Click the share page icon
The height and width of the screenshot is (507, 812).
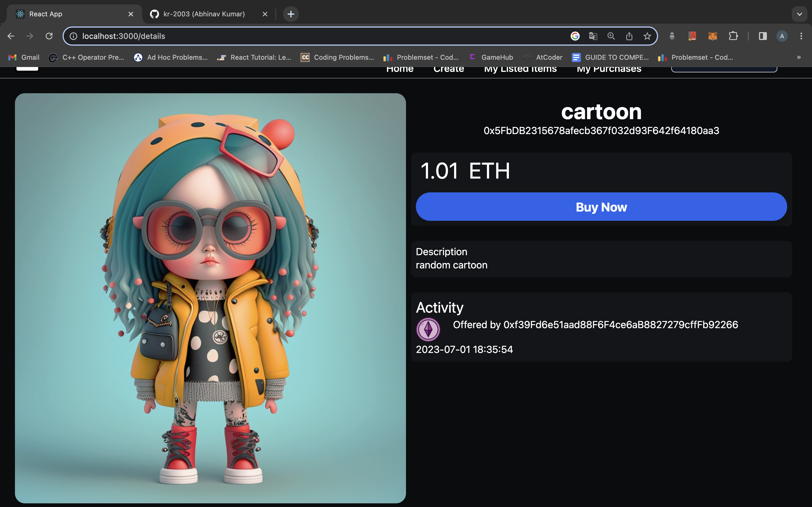629,36
